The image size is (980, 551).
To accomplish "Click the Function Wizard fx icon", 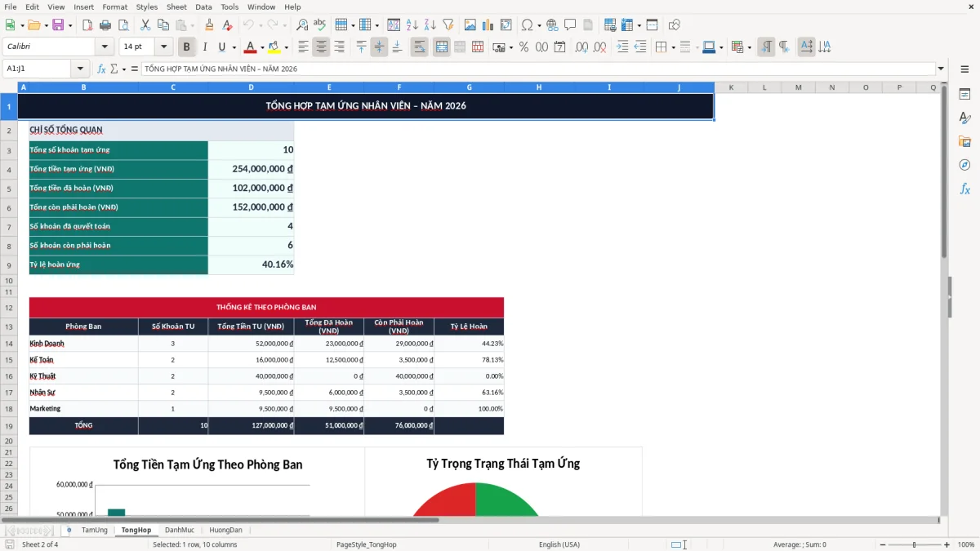I will click(x=101, y=69).
